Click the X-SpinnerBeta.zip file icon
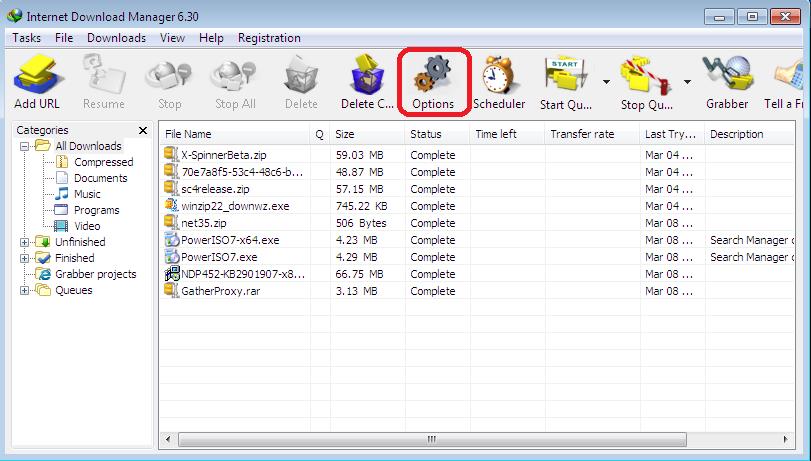The width and height of the screenshot is (811, 461). pyautogui.click(x=171, y=154)
